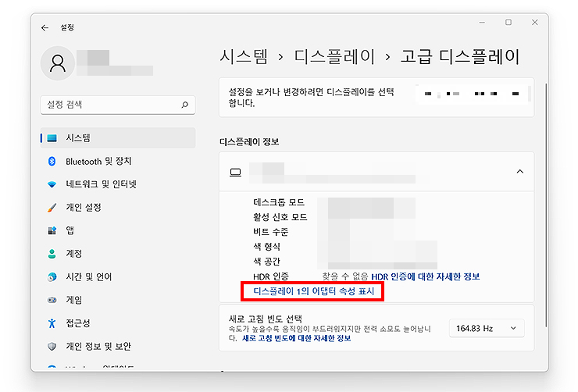This screenshot has height=392, width=578.
Task: Open HDR 인증에 대한 자세한 정보 link
Action: point(426,276)
